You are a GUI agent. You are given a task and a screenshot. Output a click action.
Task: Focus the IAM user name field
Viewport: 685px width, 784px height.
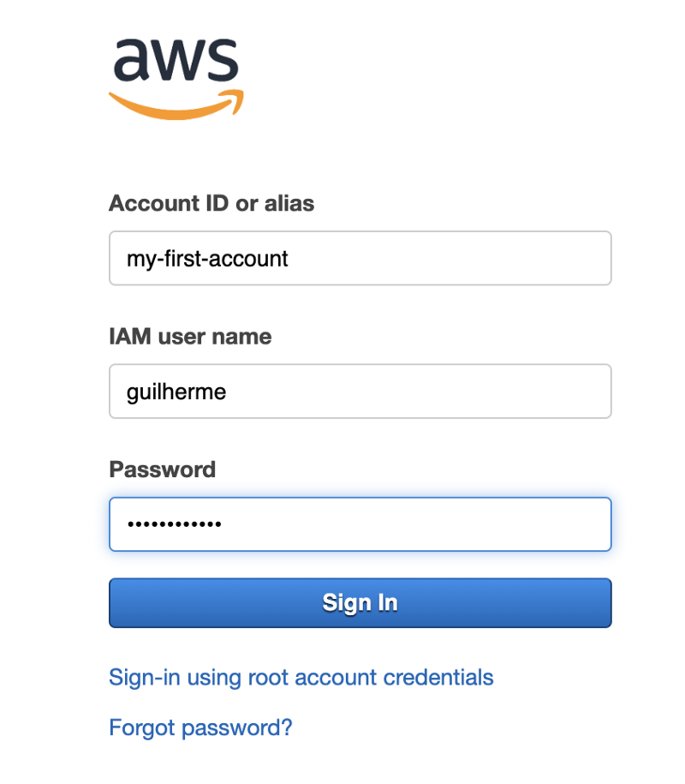coord(360,391)
